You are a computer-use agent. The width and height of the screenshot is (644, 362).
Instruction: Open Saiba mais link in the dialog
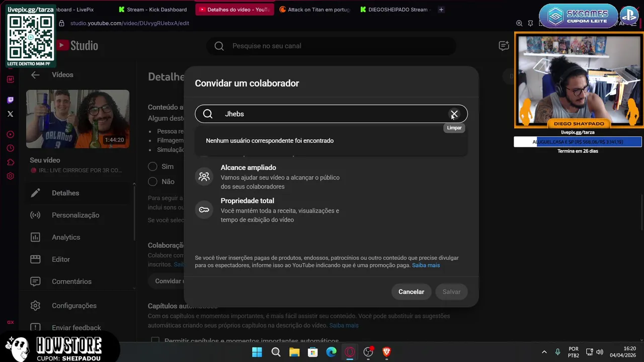pos(426,265)
